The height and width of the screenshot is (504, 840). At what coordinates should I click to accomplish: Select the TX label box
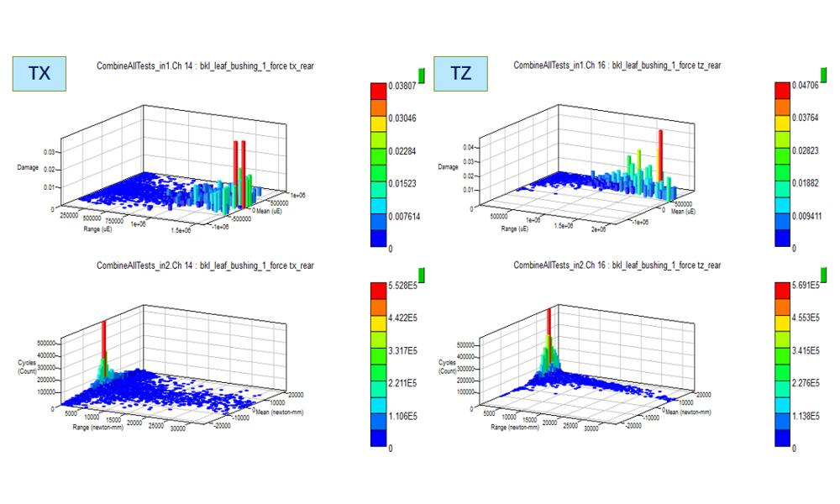pos(39,74)
